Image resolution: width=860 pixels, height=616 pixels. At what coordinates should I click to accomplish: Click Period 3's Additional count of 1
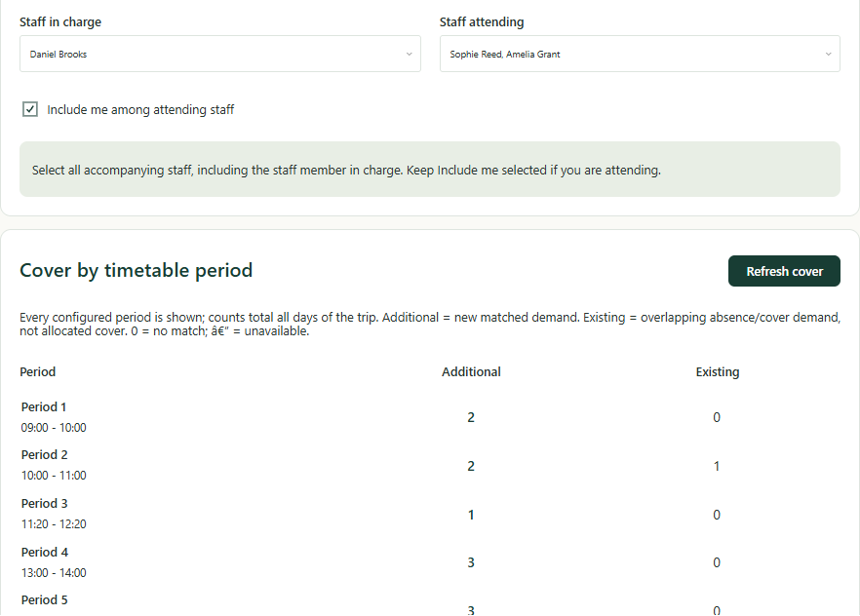pyautogui.click(x=471, y=516)
